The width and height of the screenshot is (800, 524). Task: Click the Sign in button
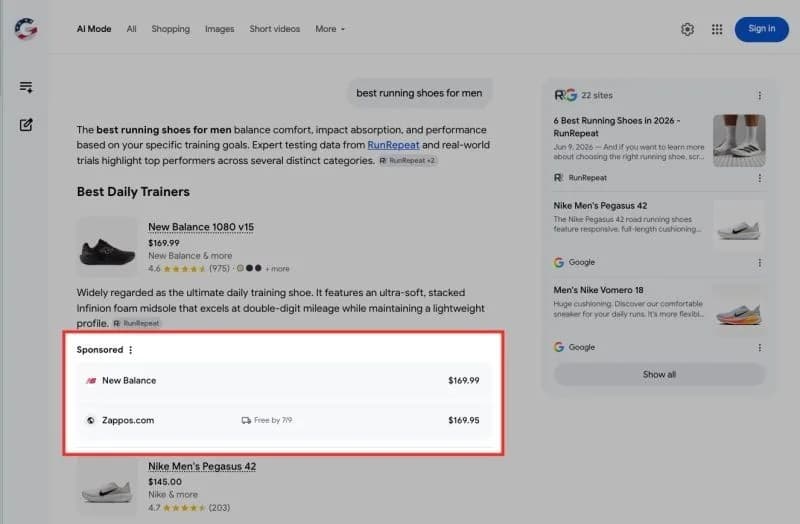[x=761, y=29]
